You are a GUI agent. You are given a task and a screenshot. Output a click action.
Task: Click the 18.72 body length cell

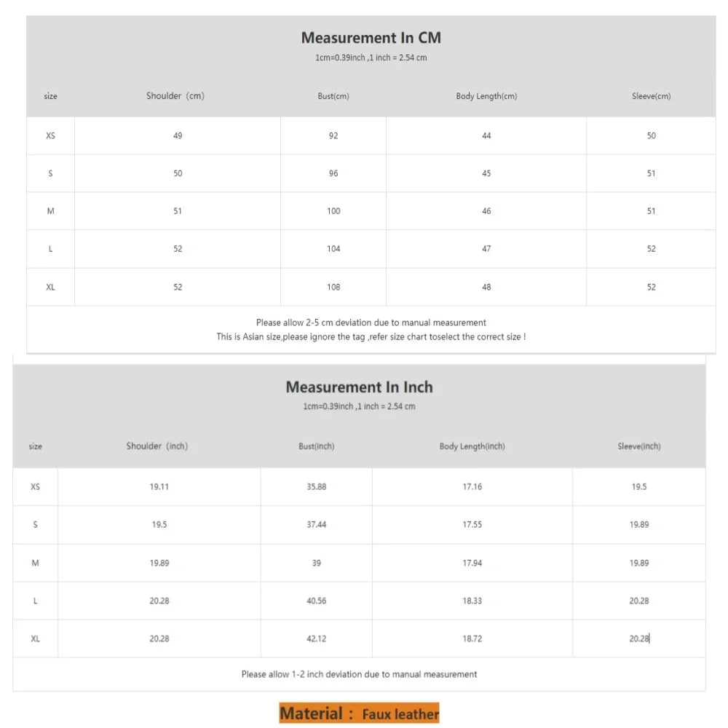(472, 638)
